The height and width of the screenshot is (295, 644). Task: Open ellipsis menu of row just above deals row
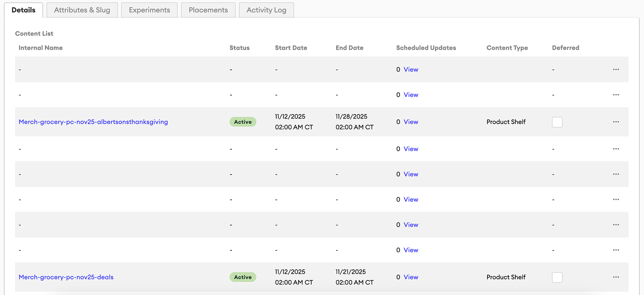point(616,250)
